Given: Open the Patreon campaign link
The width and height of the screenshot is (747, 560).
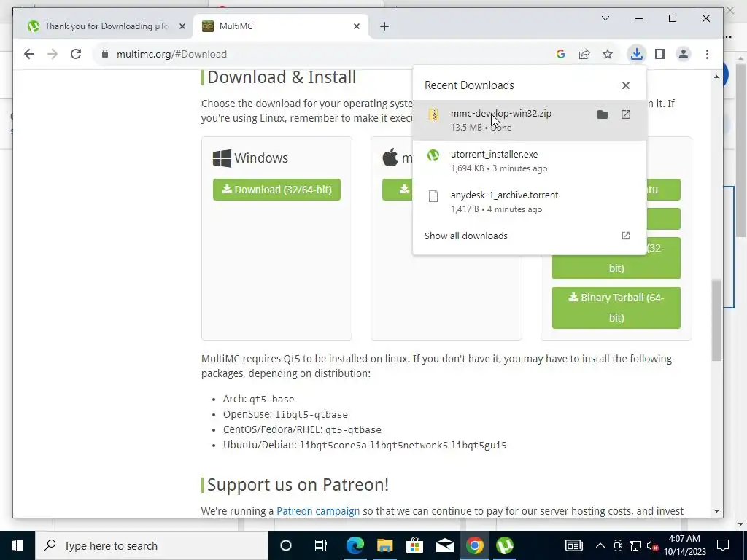Looking at the screenshot, I should pyautogui.click(x=318, y=511).
